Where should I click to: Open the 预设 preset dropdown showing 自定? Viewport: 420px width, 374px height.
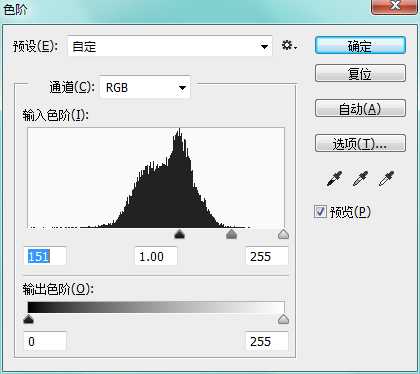tap(170, 46)
